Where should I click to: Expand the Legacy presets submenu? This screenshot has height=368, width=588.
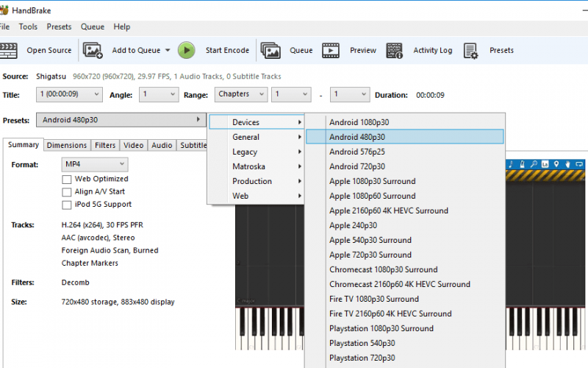click(x=256, y=152)
